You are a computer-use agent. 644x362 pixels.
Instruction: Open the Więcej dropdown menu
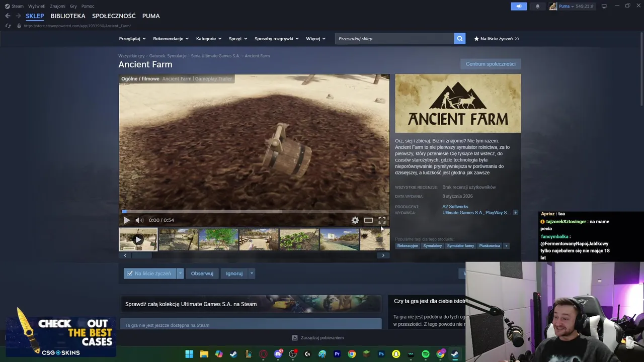click(x=316, y=39)
